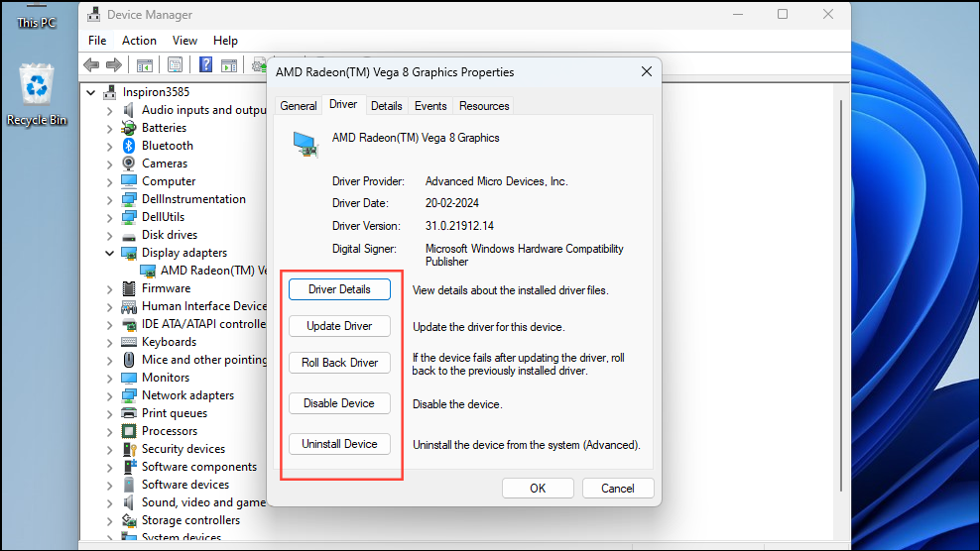980x551 pixels.
Task: Confirm with the OK button
Action: pyautogui.click(x=538, y=489)
